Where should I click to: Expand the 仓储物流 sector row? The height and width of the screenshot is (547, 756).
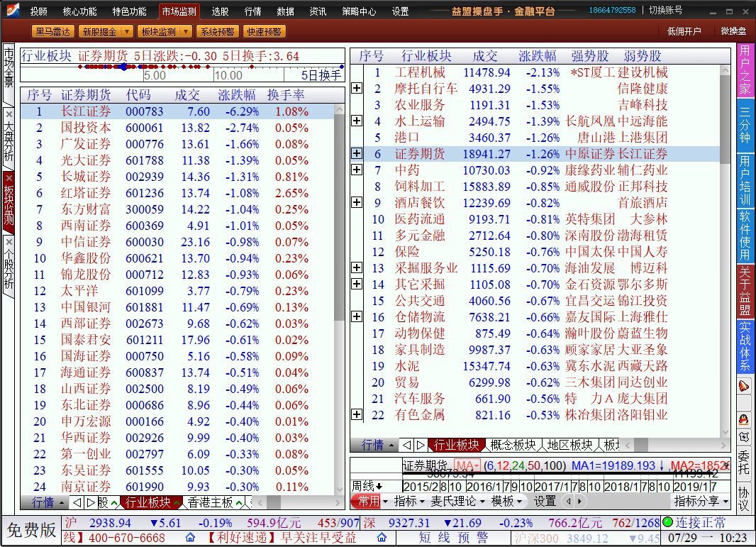pos(357,316)
